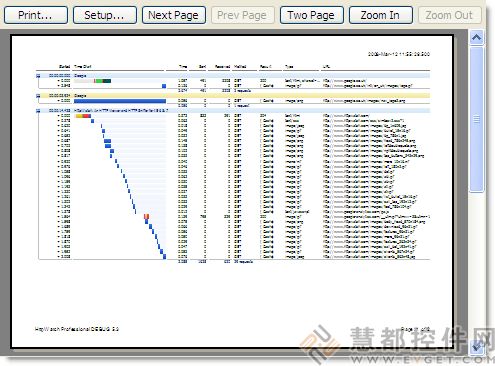The width and height of the screenshot is (495, 366).
Task: Click the greyed-out Prev Page button
Action: [x=242, y=15]
